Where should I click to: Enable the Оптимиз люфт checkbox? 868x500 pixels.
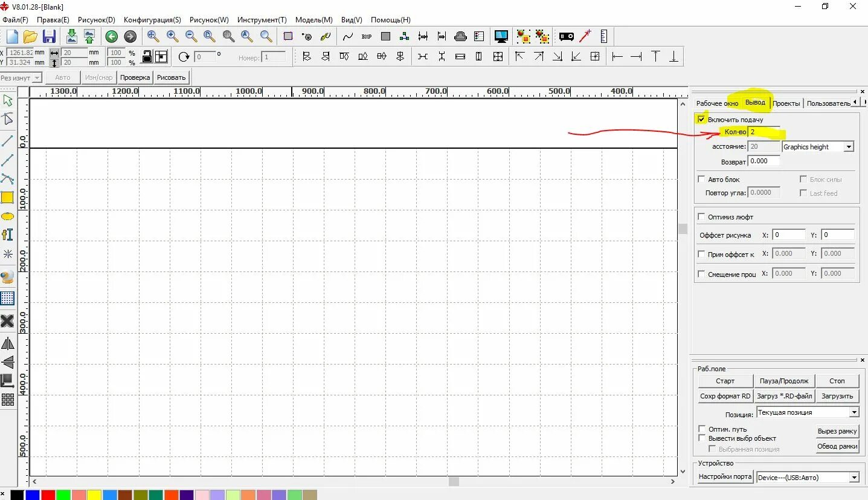click(701, 216)
